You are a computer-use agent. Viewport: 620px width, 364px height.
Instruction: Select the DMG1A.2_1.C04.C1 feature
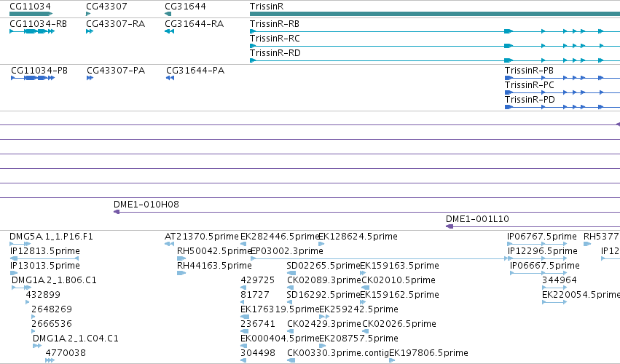pos(76,339)
